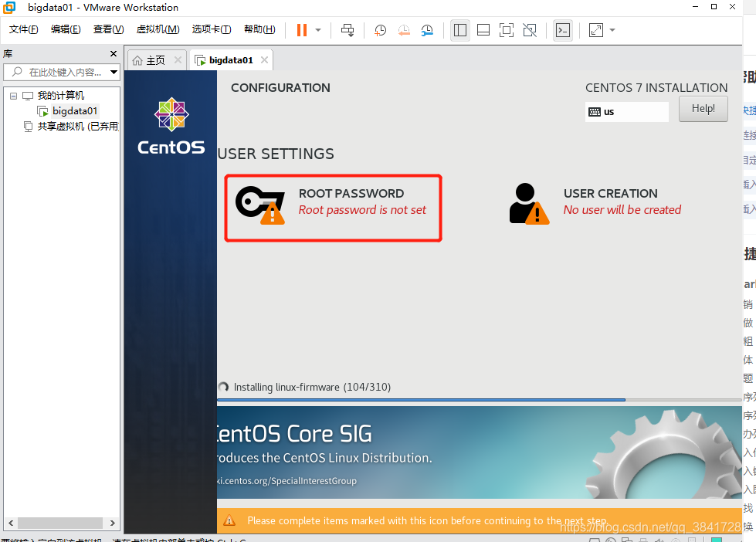Screen dimensions: 756x542
Task: Click the CentOS logo in sidebar
Action: (171, 127)
